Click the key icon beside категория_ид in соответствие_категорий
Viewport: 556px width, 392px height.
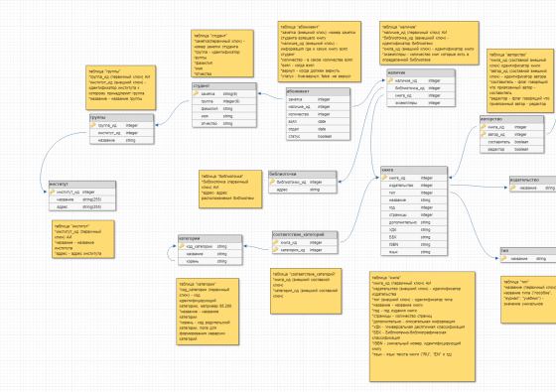point(276,250)
